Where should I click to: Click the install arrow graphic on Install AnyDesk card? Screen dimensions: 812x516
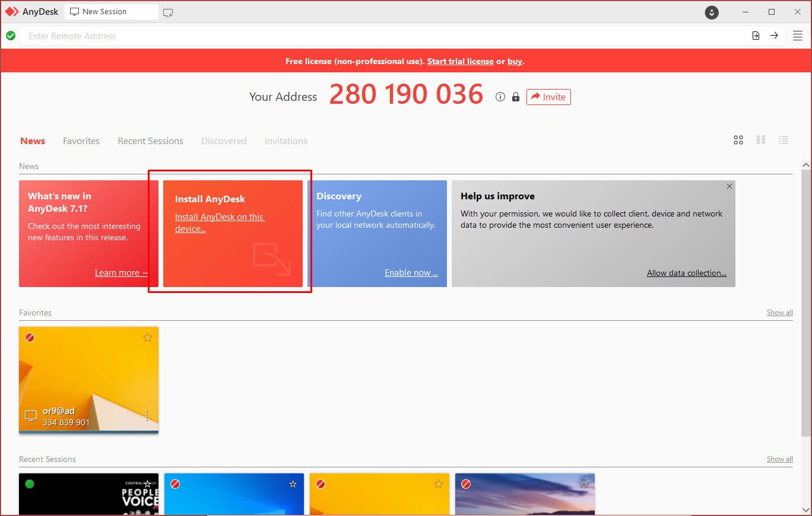coord(272,259)
